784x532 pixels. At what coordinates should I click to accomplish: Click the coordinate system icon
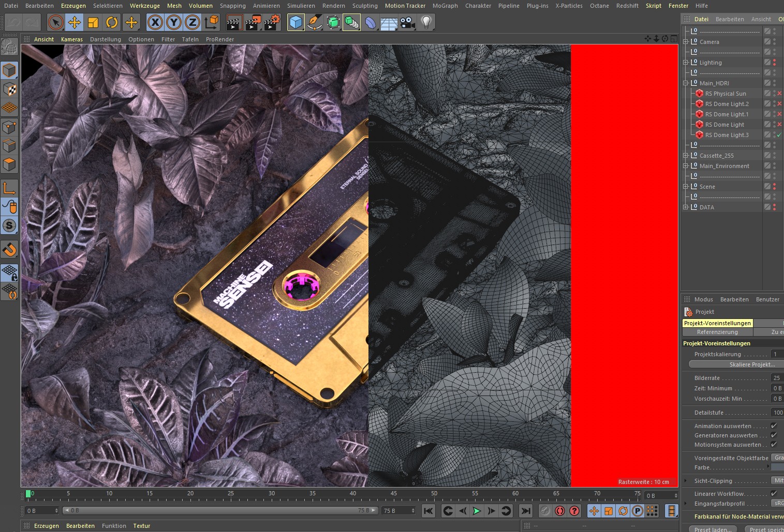tap(212, 22)
